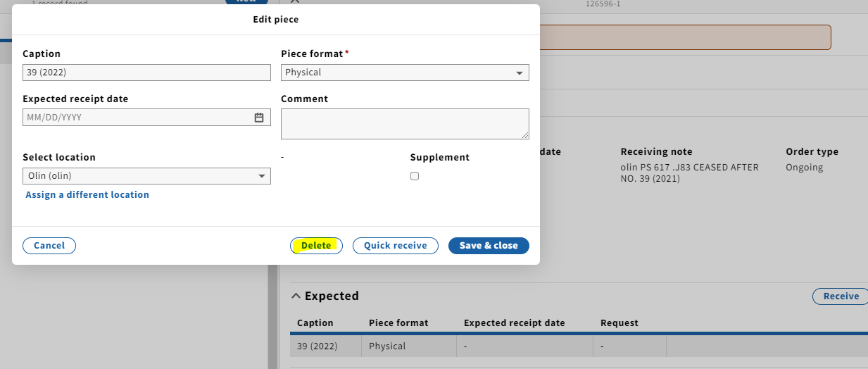Click the Receive button in Expected section
This screenshot has width=868, height=369.
pos(841,296)
